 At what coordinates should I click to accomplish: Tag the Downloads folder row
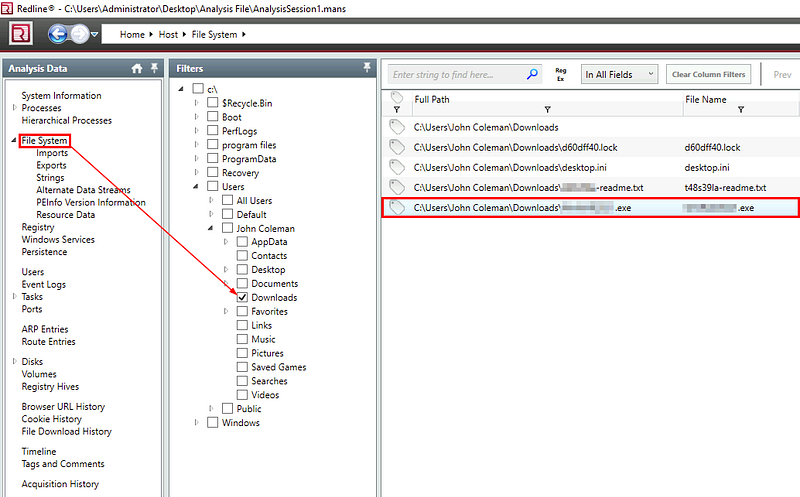click(x=396, y=127)
